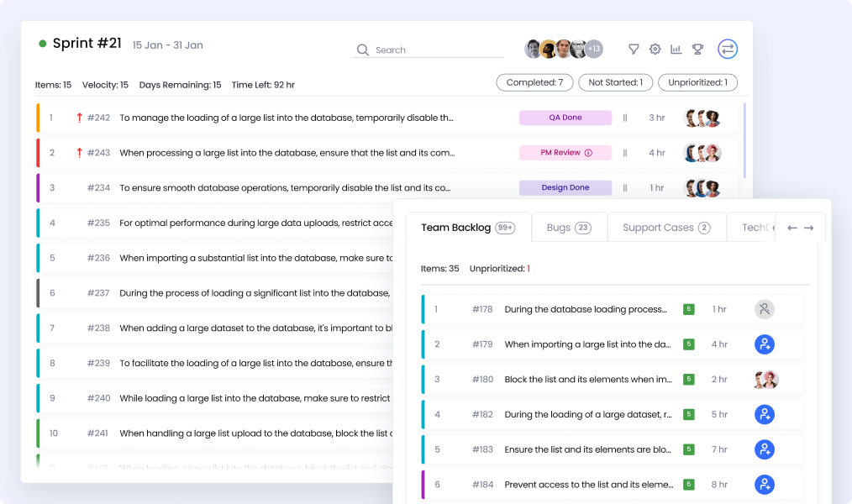
Task: Click the Search input field
Action: (437, 50)
